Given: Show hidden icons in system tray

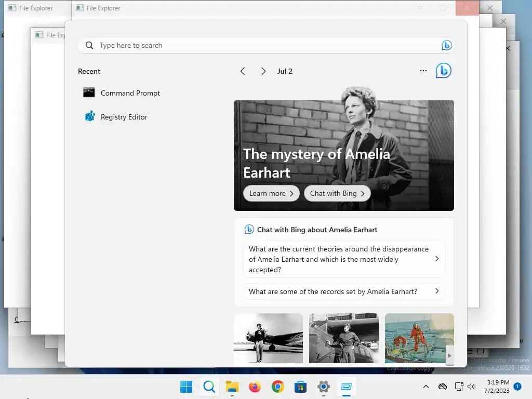Looking at the screenshot, I should [x=426, y=387].
